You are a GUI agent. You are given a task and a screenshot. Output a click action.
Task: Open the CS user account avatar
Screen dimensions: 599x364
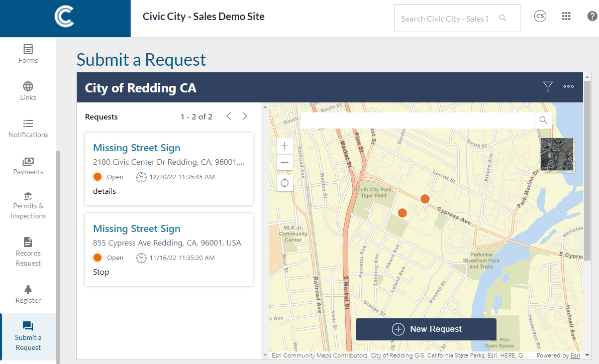[540, 16]
